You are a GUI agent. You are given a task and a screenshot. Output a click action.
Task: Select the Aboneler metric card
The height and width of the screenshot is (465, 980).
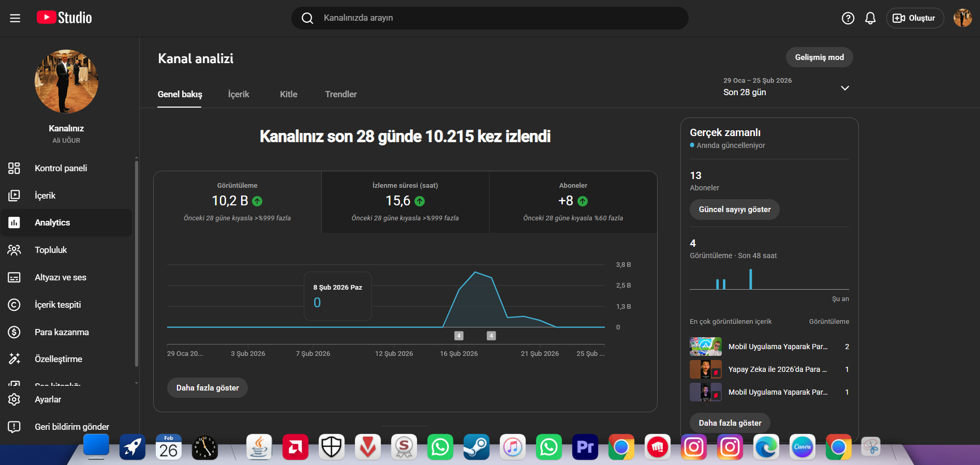573,202
